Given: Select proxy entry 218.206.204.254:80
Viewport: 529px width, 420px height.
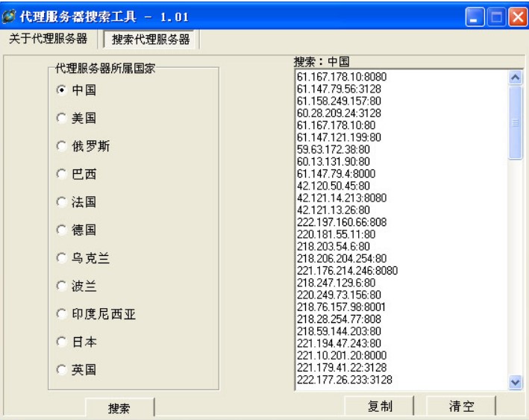Looking at the screenshot, I should point(342,259).
